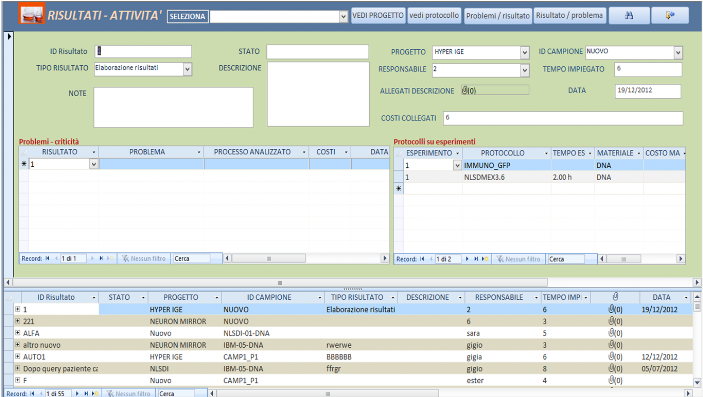Open RISULTATO cell dropdown in Problemi table
Viewport: 703px width, 397px height.
coord(94,164)
